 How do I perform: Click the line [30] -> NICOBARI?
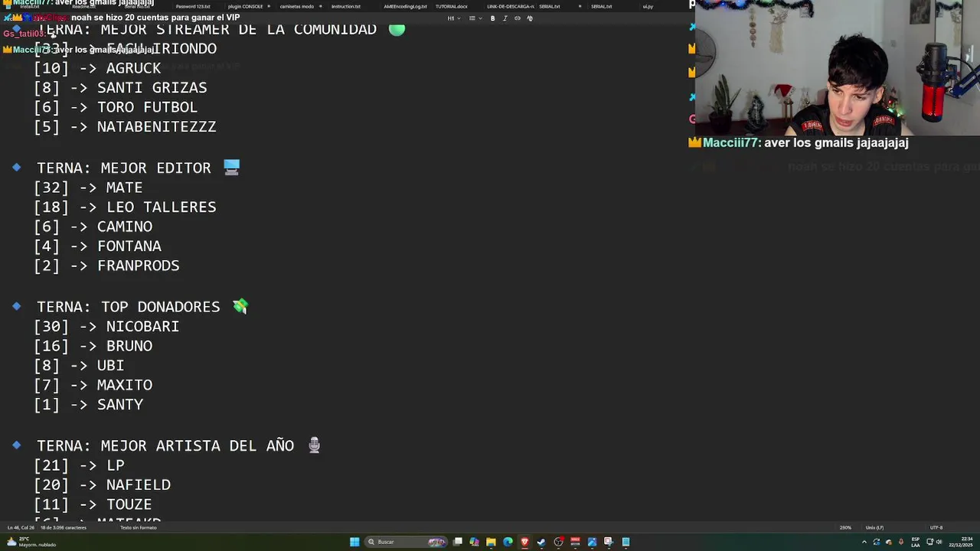click(x=106, y=326)
